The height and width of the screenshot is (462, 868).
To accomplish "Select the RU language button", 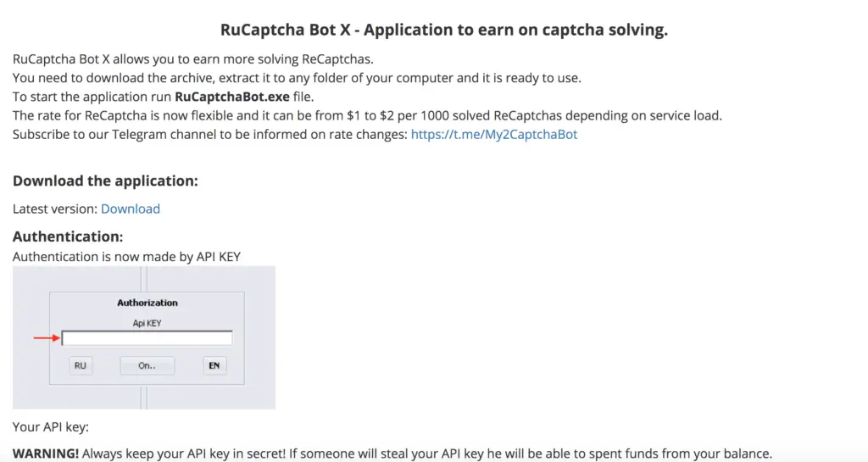I will coord(81,365).
